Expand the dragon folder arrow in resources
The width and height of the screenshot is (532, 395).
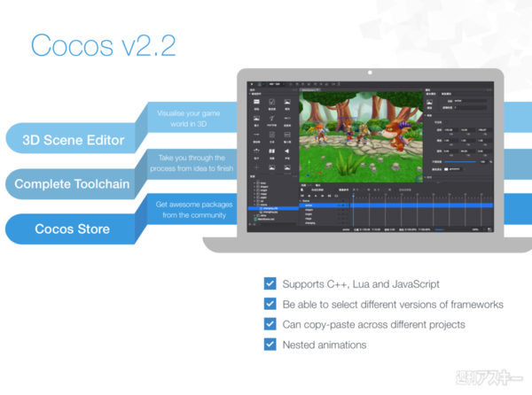(254, 187)
